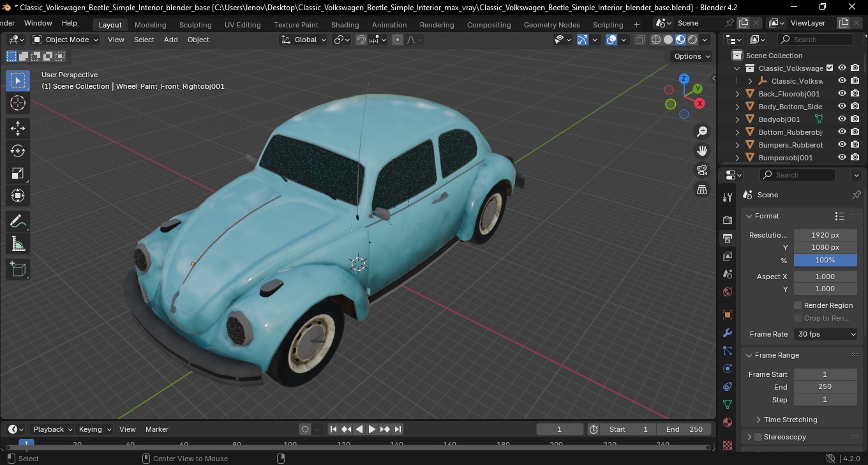Image resolution: width=868 pixels, height=465 pixels.
Task: Switch to rendered viewport shading
Action: coord(692,40)
